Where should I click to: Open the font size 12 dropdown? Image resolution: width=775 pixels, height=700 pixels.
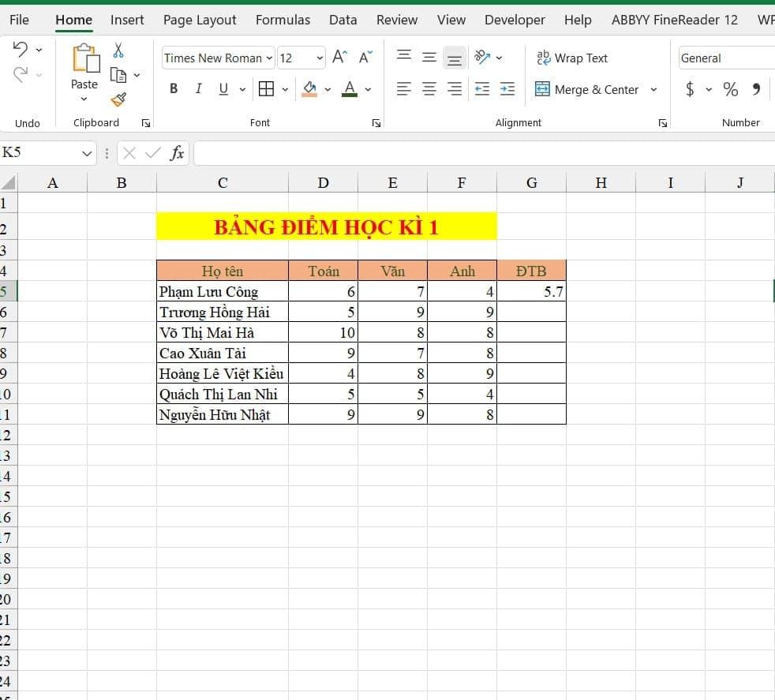(x=320, y=58)
